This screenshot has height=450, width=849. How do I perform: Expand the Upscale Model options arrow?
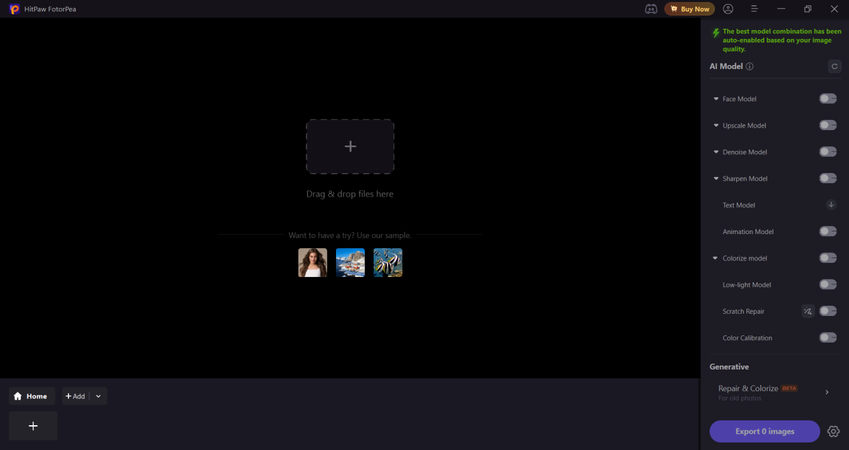(x=716, y=126)
